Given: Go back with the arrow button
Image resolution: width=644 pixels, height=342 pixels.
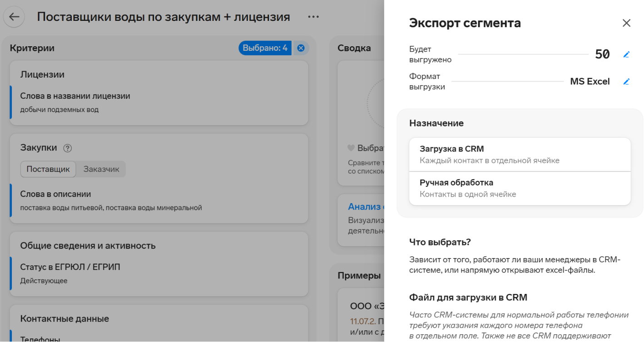Looking at the screenshot, I should [14, 17].
